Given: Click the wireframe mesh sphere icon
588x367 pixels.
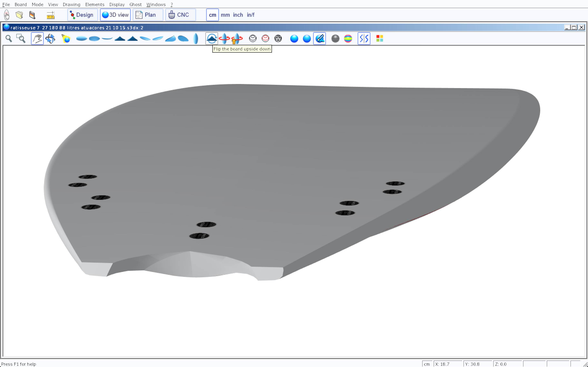Looking at the screenshot, I should (x=278, y=39).
